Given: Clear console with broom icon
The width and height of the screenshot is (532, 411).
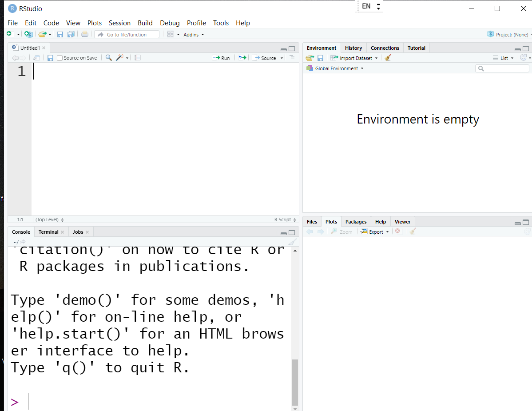Looking at the screenshot, I should (x=293, y=242).
